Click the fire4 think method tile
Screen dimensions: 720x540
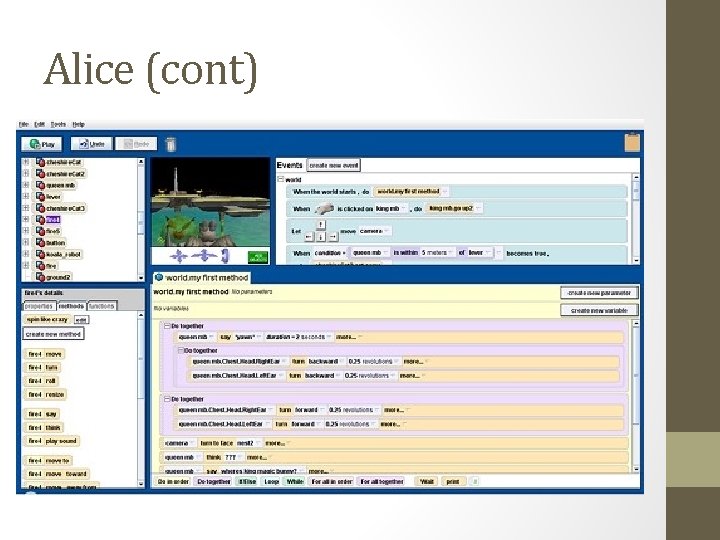44,428
